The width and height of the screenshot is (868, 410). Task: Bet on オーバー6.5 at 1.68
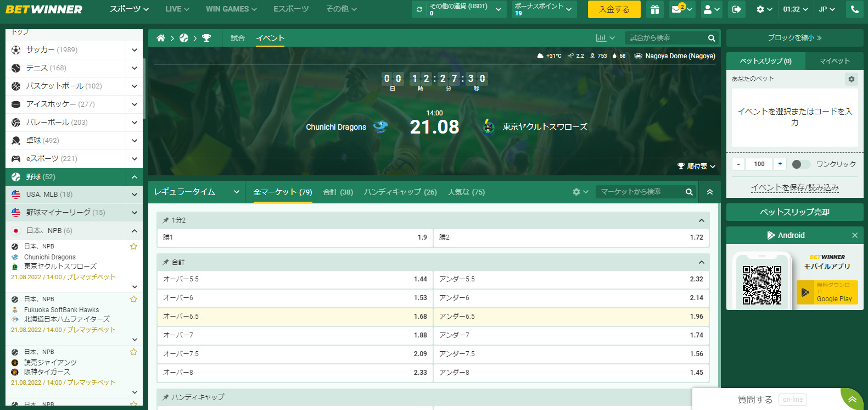click(x=295, y=317)
